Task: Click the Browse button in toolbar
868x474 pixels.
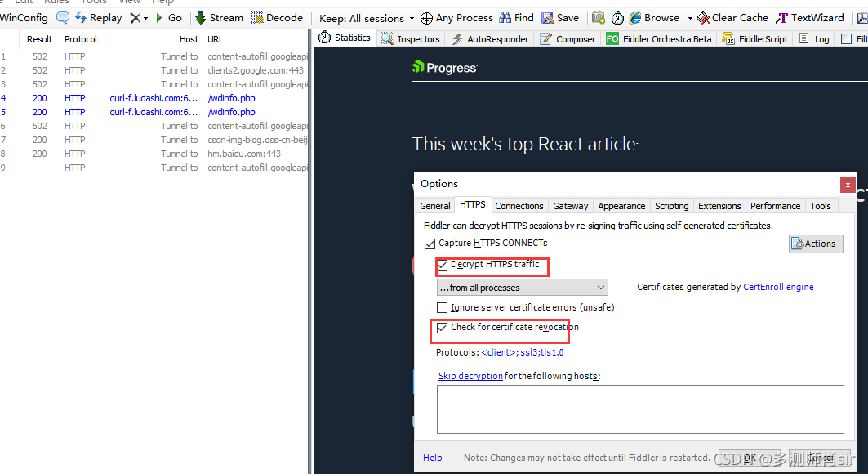Action: coord(654,18)
